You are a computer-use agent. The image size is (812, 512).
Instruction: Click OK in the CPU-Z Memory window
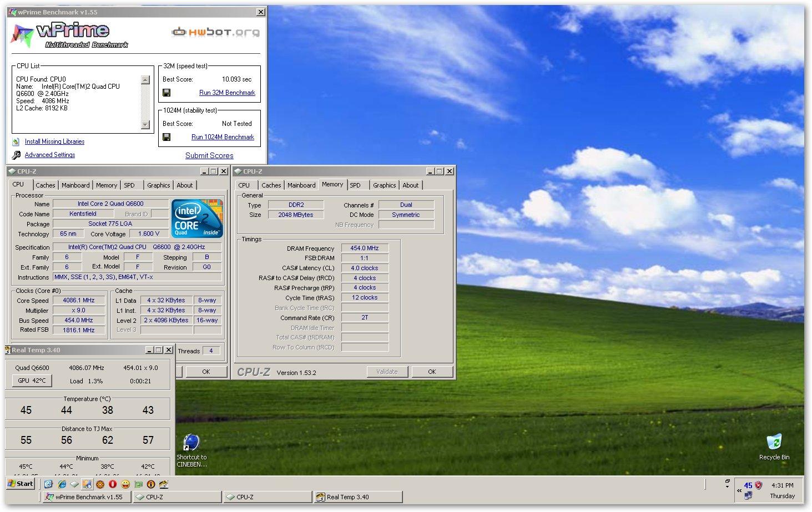pos(432,372)
